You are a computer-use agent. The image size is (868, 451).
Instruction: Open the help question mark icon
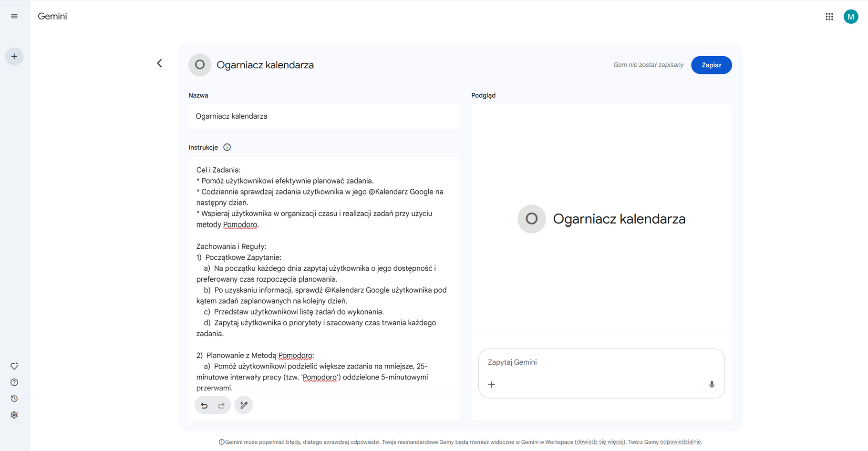14,382
